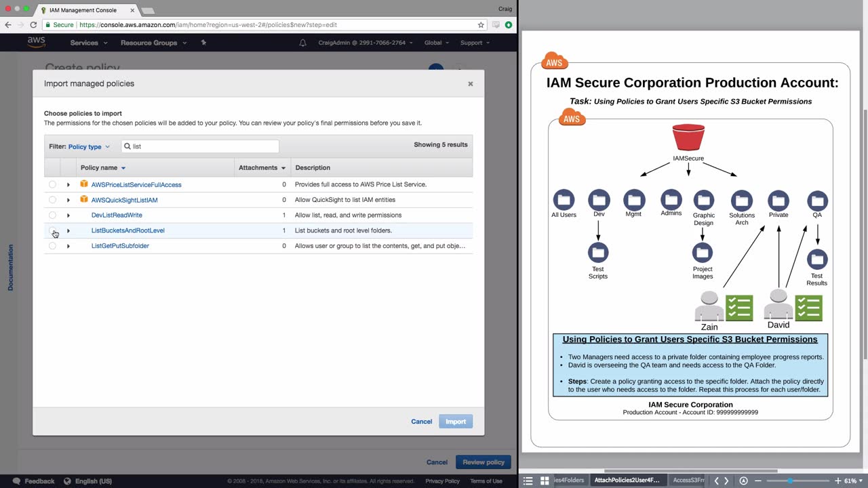Screen dimensions: 868x488
Task: Expand the AWSQuickSightListIAM row details
Action: pyautogui.click(x=68, y=200)
